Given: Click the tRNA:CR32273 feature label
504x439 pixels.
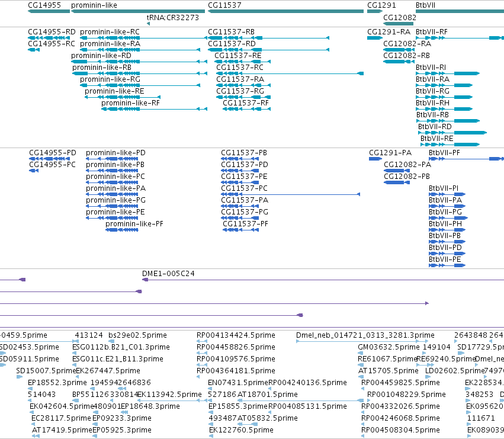Looking at the screenshot, I should coord(172,17).
